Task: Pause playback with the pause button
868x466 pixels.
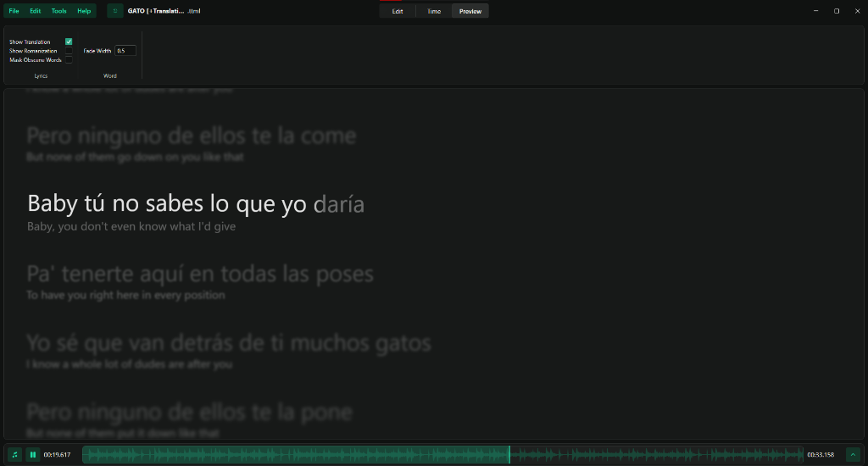Action: (33, 455)
